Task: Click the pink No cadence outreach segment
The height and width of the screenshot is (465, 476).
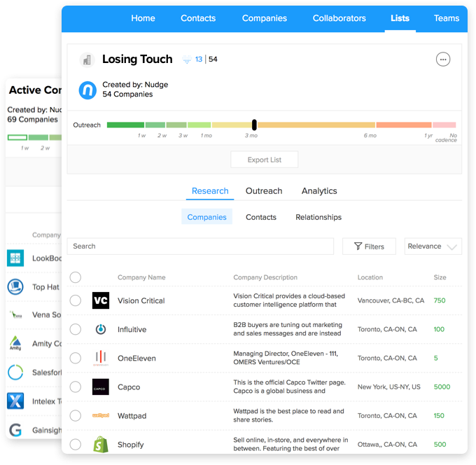Action: point(444,125)
